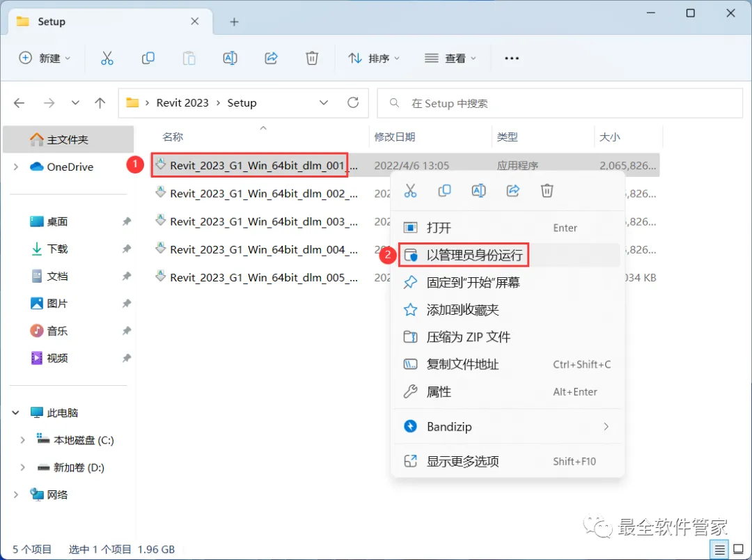Go up one folder level

[100, 102]
